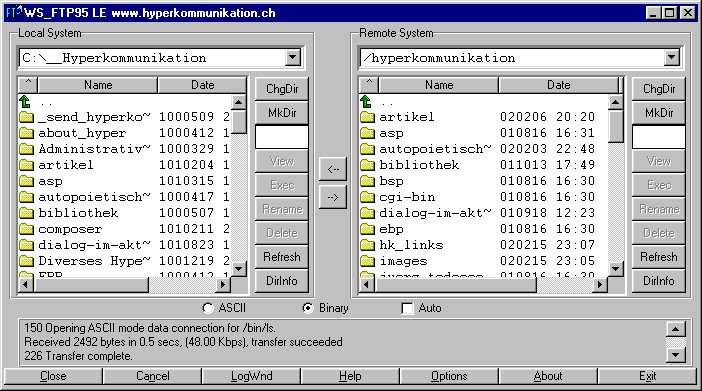Select the remote images folder icon
702x391 pixels.
pos(368,261)
